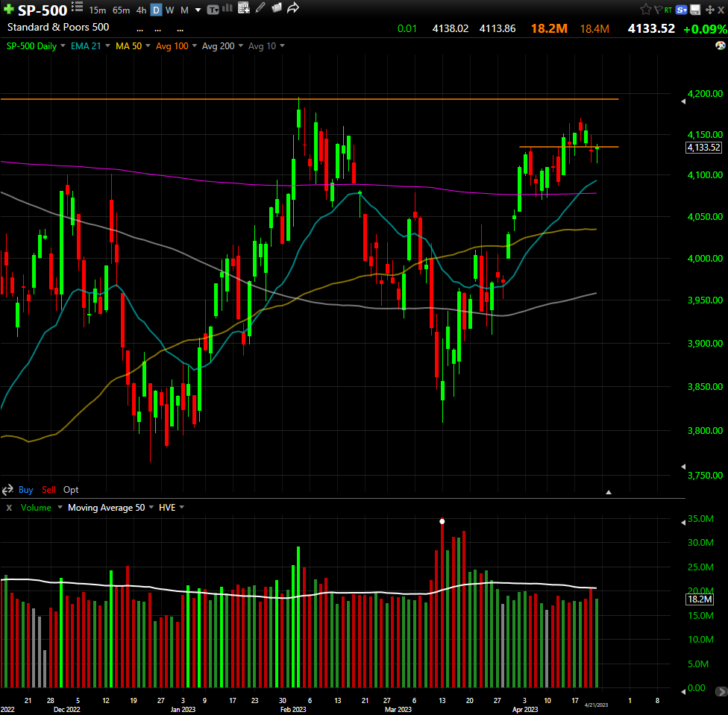Click the scroll-right arrow at the bottom right
Viewport: 728px width, 715px height.
pyautogui.click(x=721, y=692)
